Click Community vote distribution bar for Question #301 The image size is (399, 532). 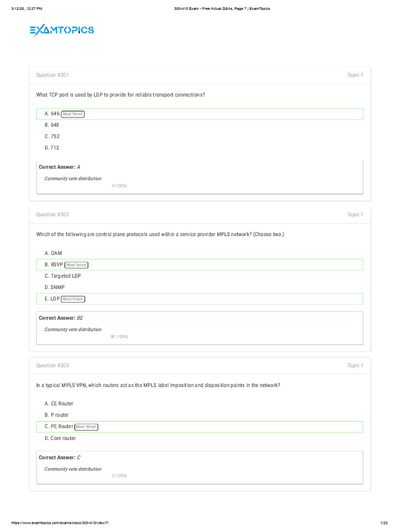click(x=119, y=185)
